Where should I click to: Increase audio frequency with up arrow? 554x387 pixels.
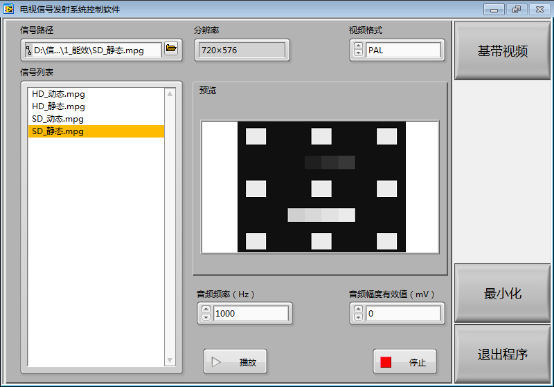pos(206,309)
